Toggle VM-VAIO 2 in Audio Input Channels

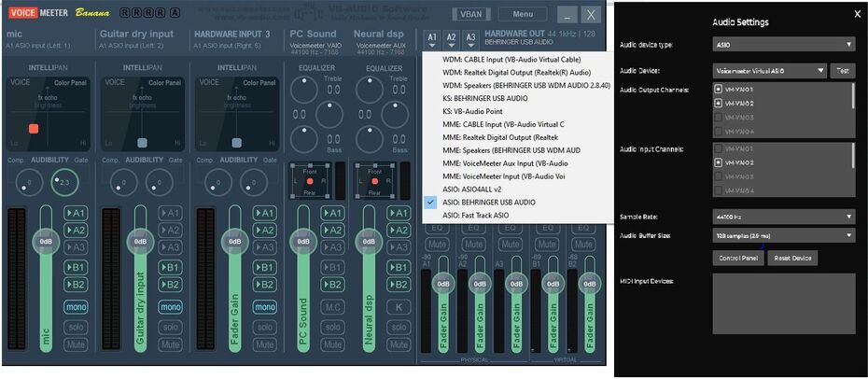click(719, 162)
